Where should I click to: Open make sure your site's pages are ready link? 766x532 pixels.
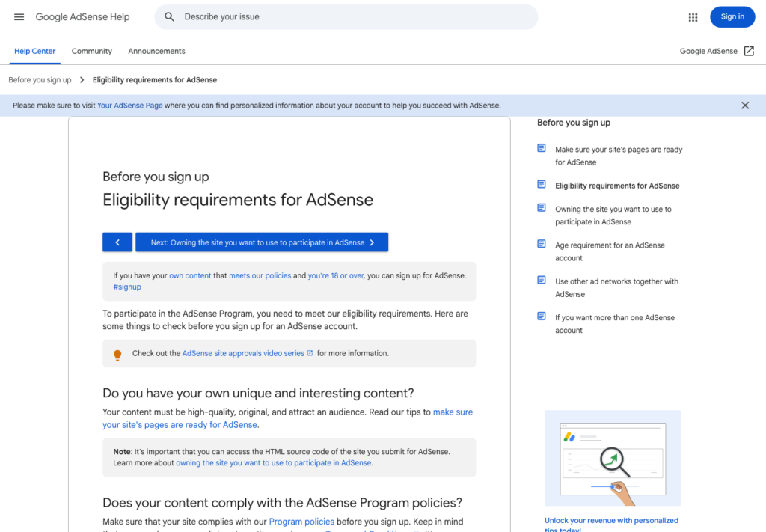pos(288,418)
